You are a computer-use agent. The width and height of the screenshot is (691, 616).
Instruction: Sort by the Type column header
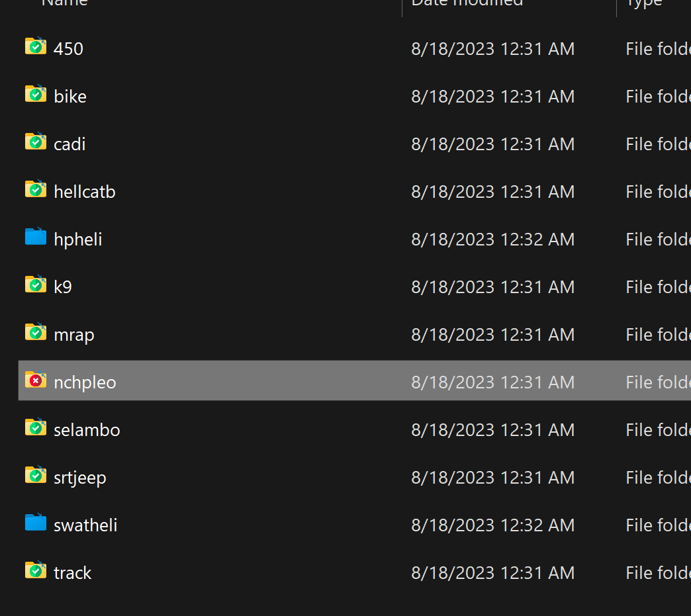coord(644,3)
